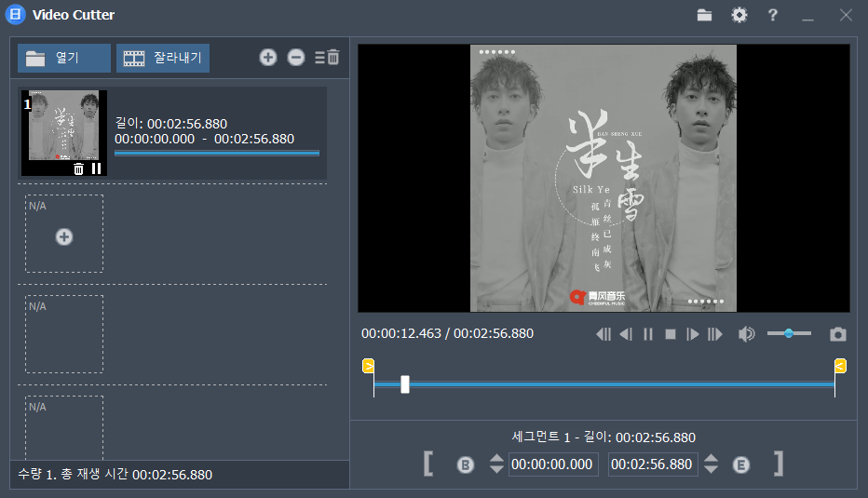Screen dimensions: 868x498
Task: Jump to next keyframe
Action: pos(715,334)
